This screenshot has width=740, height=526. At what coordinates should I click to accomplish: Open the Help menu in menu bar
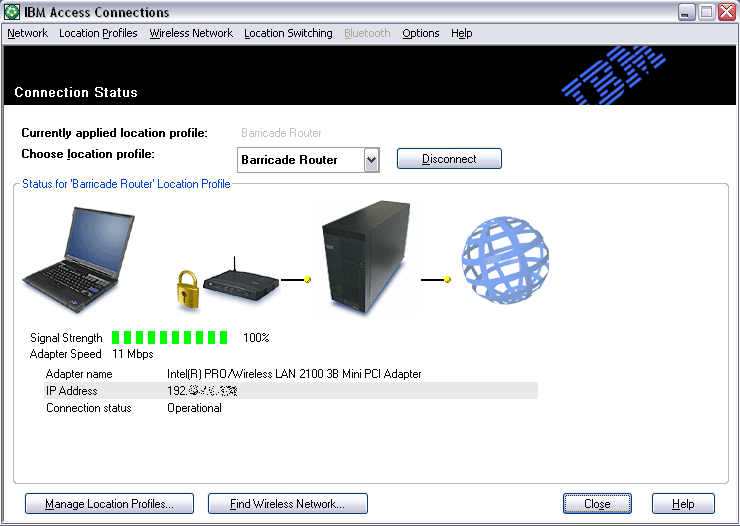[x=462, y=33]
